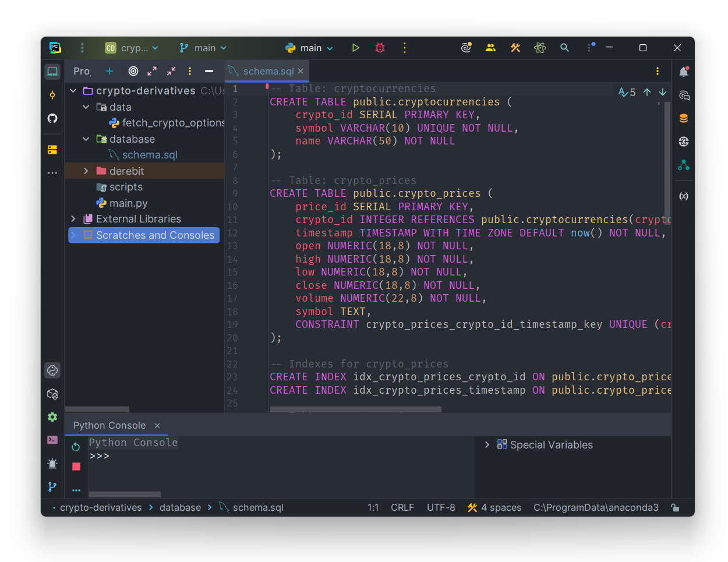Expand the Special Variables node
Screen dimensions: 728x562
point(487,445)
